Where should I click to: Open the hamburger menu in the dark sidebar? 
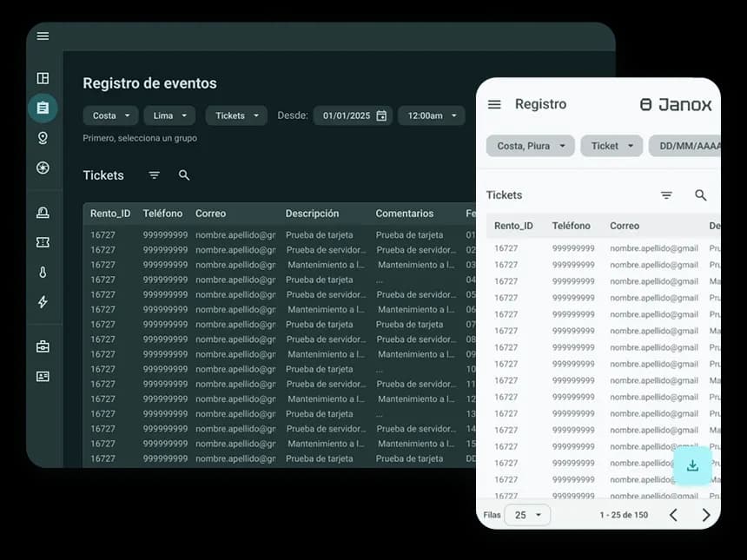[43, 36]
